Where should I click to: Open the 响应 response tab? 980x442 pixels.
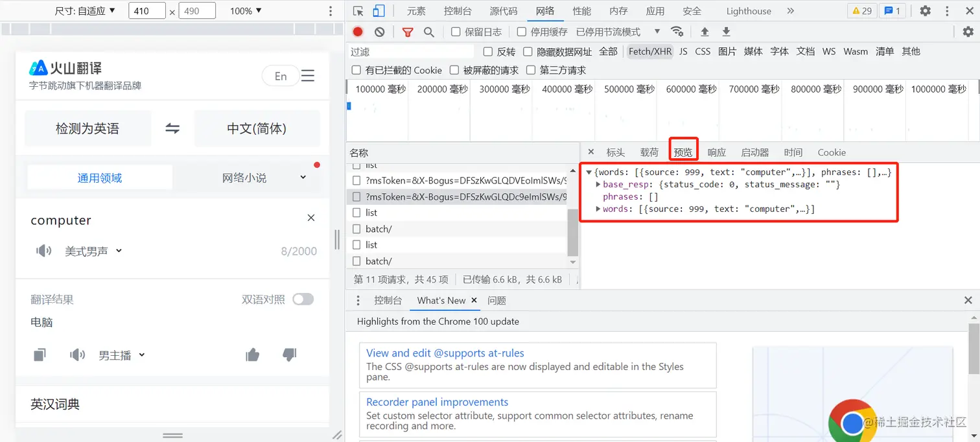(x=716, y=152)
